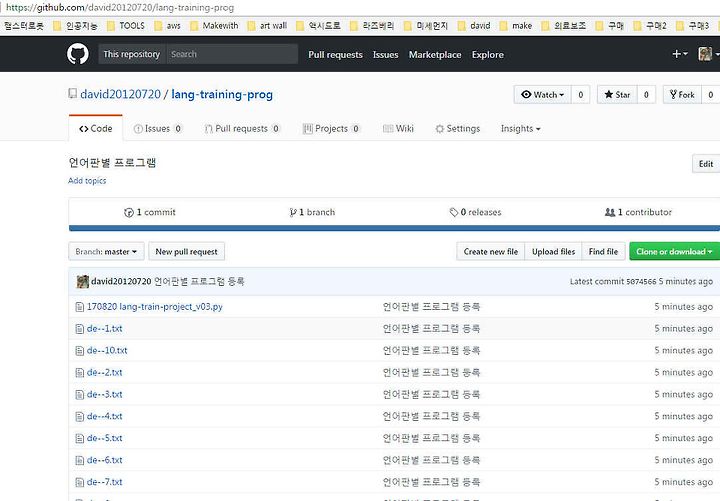Expand the Insights dropdown tab
720x501 pixels.
point(520,129)
